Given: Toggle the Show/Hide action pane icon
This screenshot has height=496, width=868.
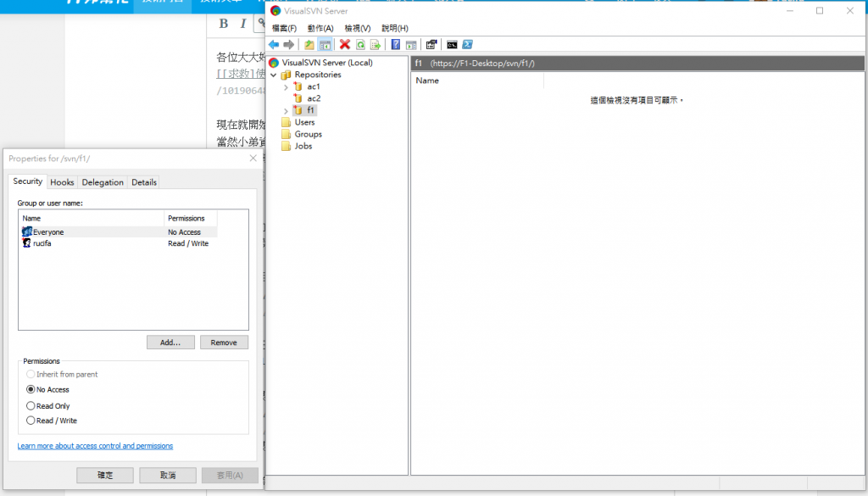Looking at the screenshot, I should tap(411, 45).
